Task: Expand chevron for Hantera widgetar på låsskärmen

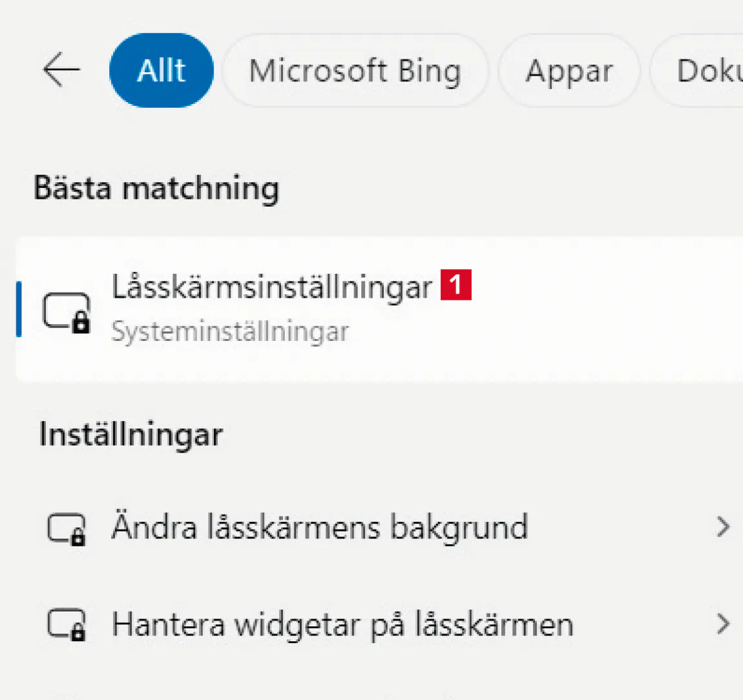Action: pyautogui.click(x=724, y=624)
